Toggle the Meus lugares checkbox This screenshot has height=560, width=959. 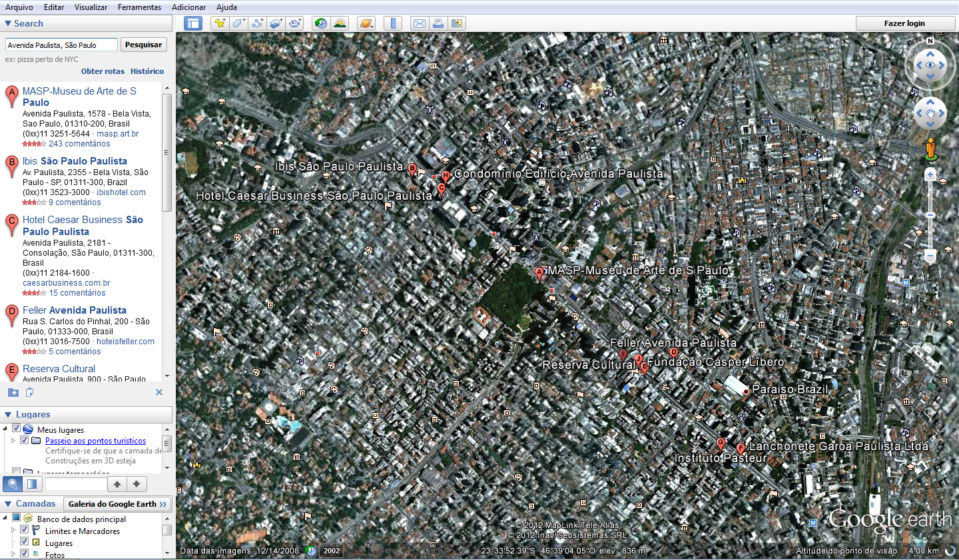17,429
